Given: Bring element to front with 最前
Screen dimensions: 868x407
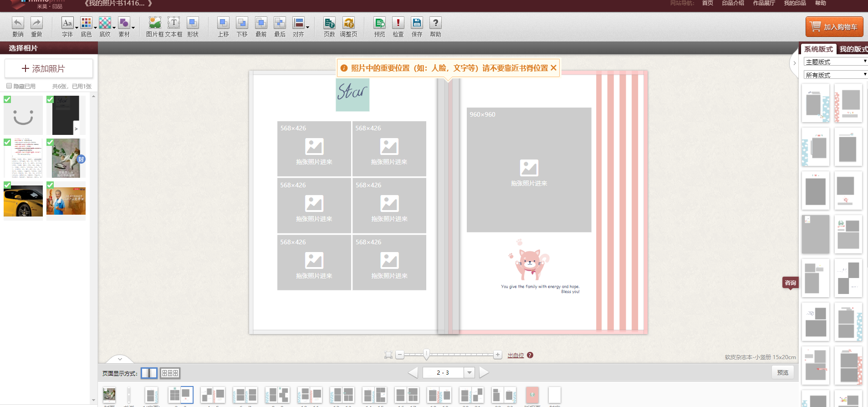Looking at the screenshot, I should point(261,27).
